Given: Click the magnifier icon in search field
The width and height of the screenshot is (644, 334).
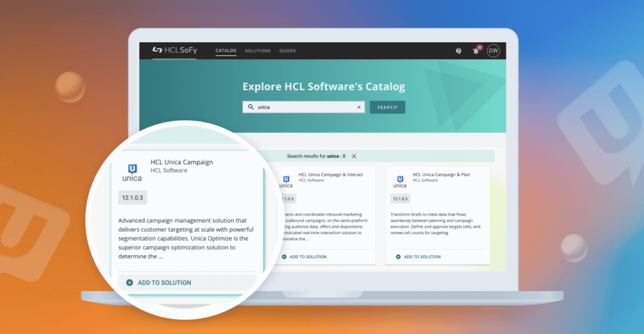Looking at the screenshot, I should tap(250, 108).
